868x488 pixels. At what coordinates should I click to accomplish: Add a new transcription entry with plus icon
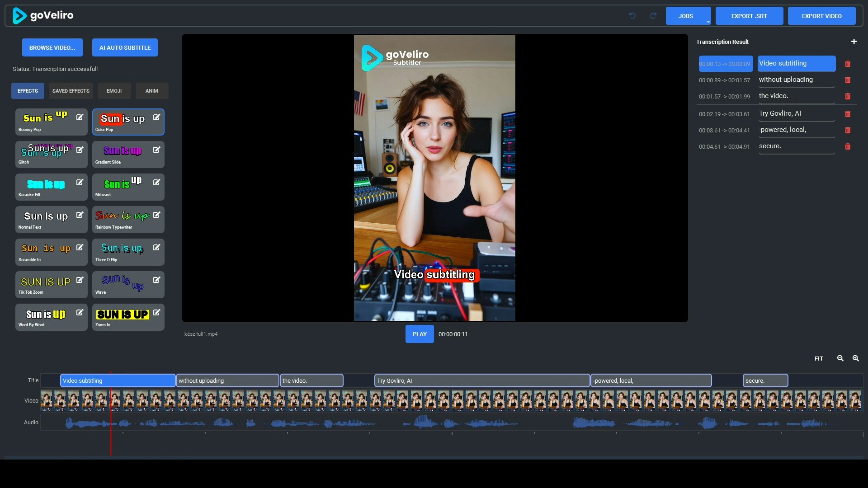(854, 42)
